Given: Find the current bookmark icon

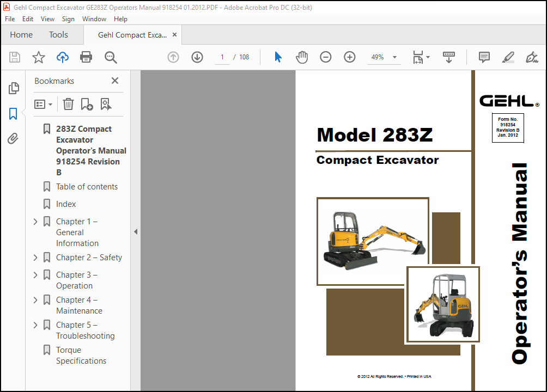Looking at the screenshot, I should pyautogui.click(x=106, y=105).
